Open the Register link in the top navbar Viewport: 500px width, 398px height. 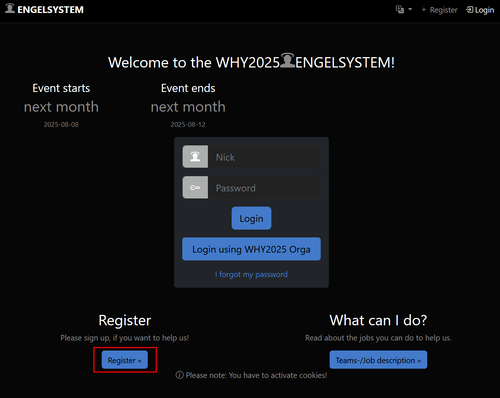439,10
